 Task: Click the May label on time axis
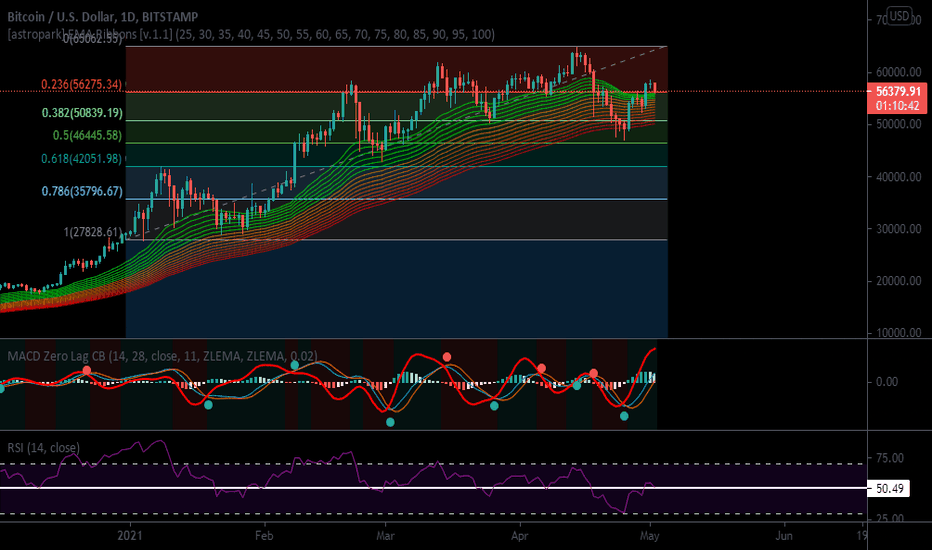(x=650, y=536)
